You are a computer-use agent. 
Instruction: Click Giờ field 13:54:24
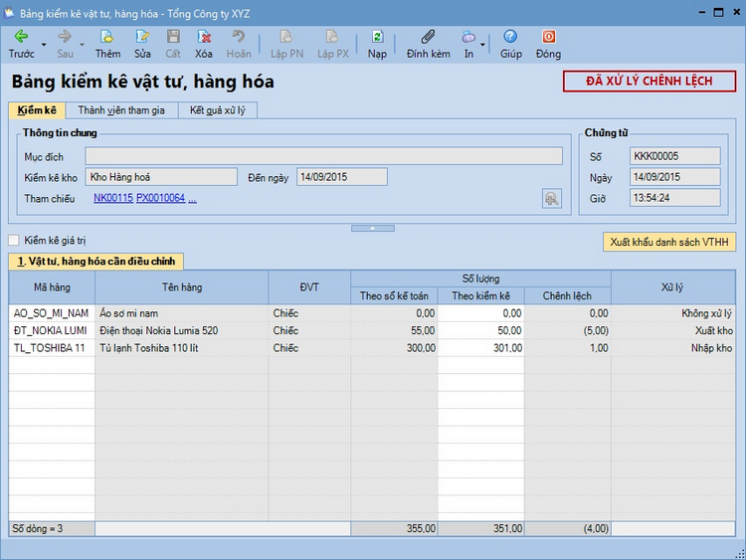coord(674,198)
